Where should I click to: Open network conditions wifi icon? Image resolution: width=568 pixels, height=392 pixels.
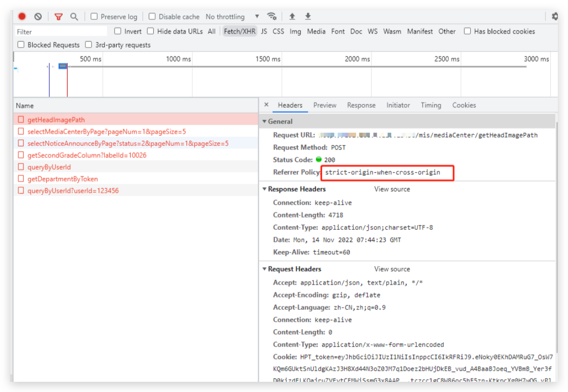tap(272, 16)
